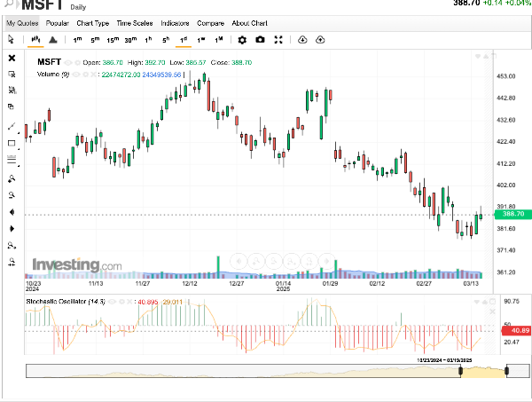Zoom out using the sidebar magnifier
The height and width of the screenshot is (402, 532).
12,195
